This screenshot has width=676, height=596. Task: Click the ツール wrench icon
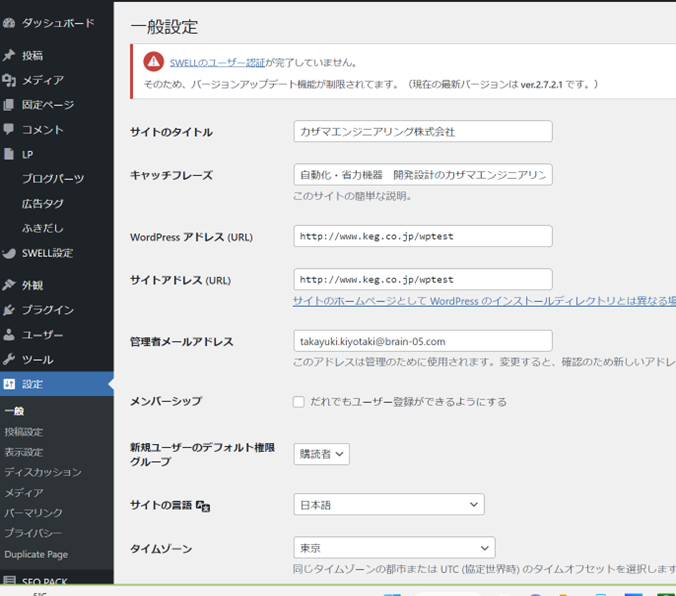(x=10, y=359)
